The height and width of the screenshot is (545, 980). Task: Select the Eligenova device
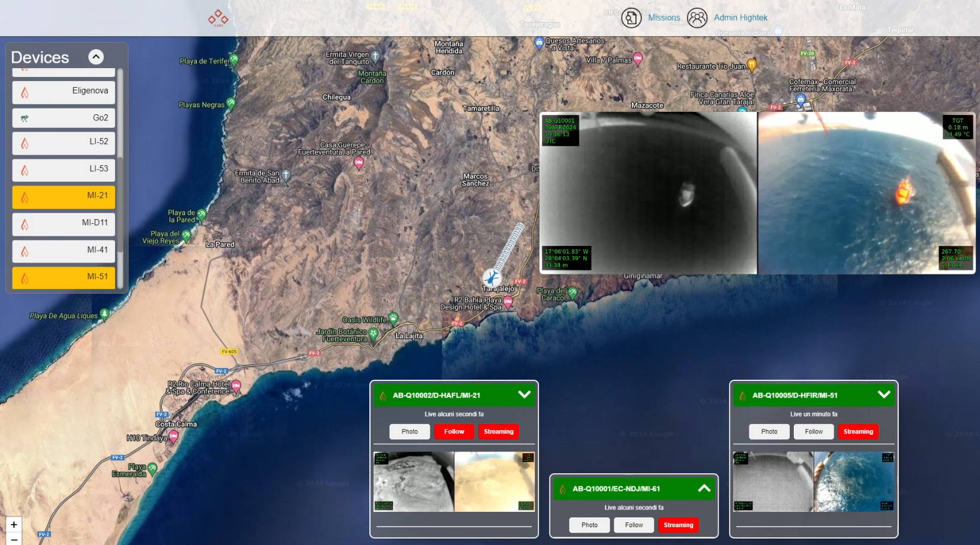click(64, 92)
